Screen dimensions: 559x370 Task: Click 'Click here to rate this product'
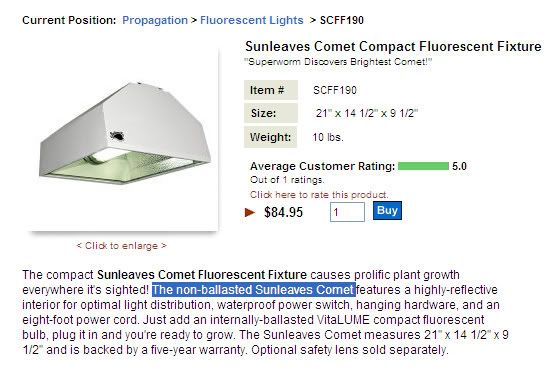point(319,195)
